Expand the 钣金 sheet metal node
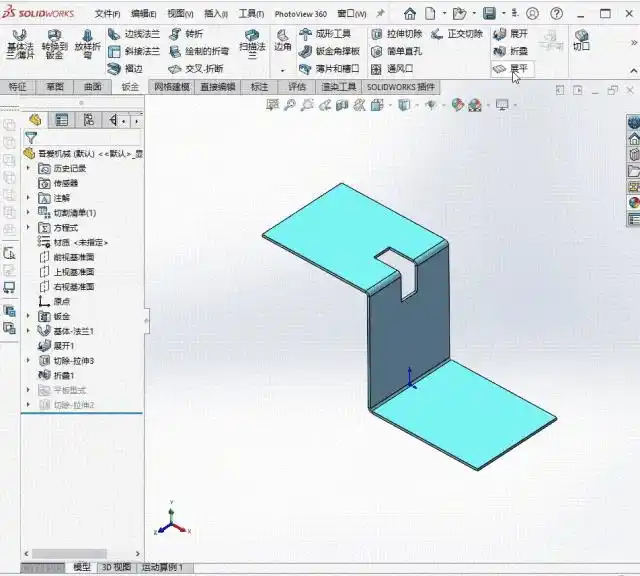The image size is (640, 576). click(x=28, y=316)
